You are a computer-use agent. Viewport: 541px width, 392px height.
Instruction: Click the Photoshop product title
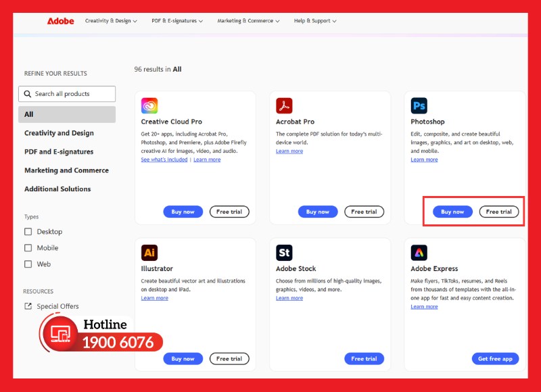(428, 122)
